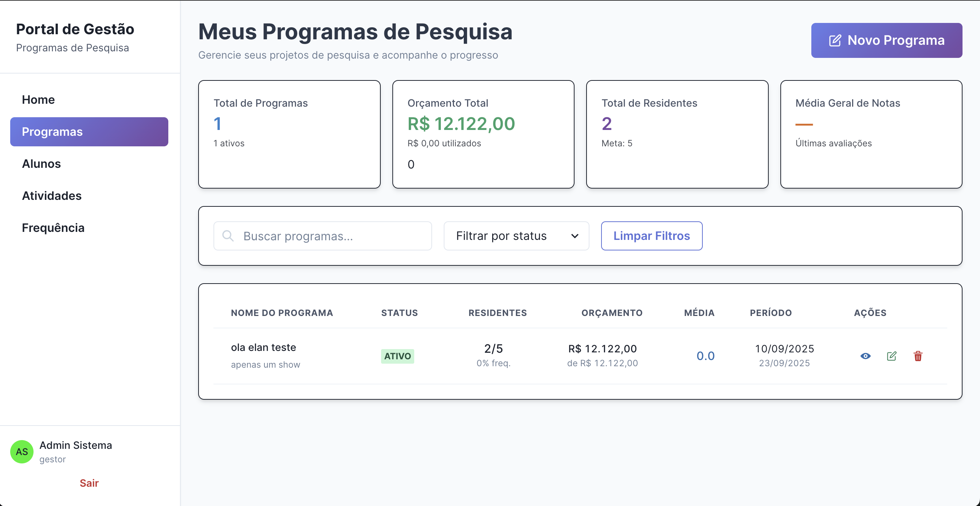Open Alunos section in sidebar

click(x=42, y=164)
